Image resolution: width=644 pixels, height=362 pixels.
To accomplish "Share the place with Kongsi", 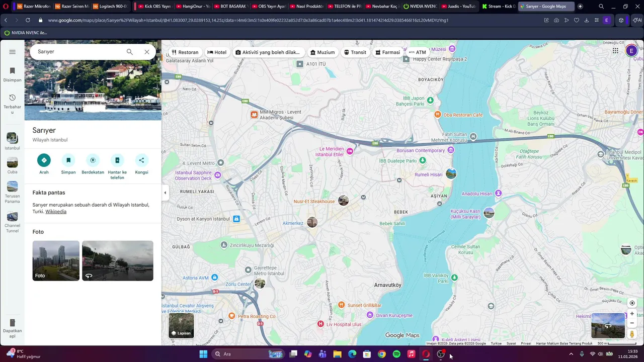I will tap(141, 160).
